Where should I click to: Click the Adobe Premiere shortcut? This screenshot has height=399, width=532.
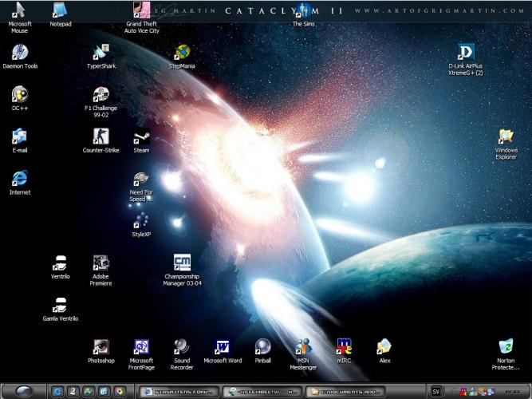[x=100, y=263]
